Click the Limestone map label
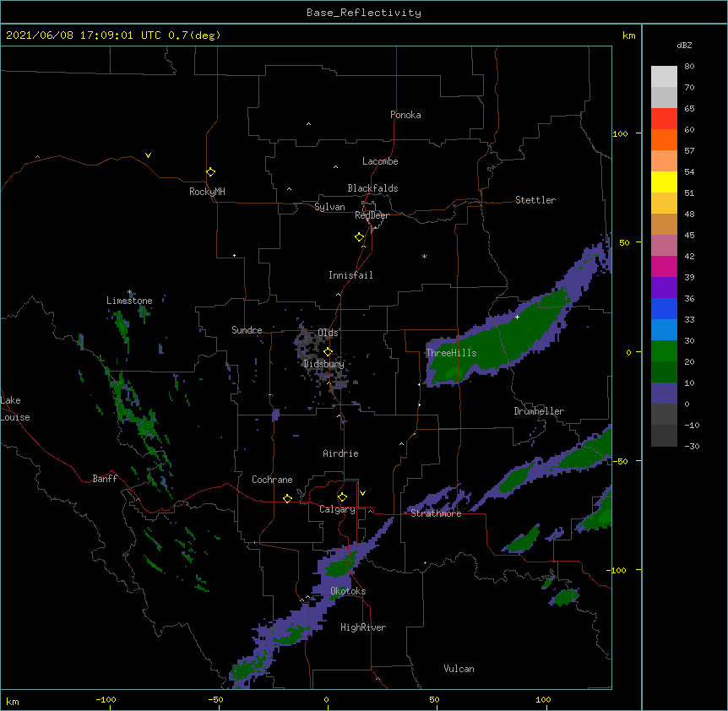 tap(129, 301)
